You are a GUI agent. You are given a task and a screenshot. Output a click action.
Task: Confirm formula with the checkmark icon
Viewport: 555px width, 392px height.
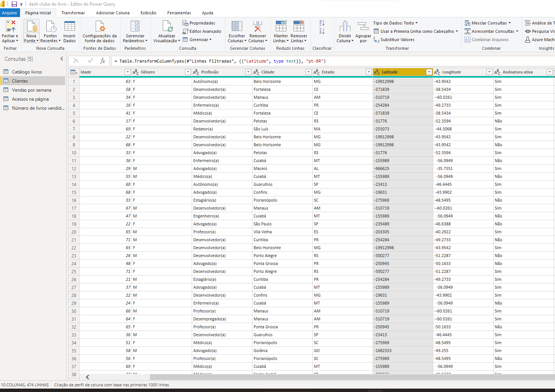(x=90, y=61)
